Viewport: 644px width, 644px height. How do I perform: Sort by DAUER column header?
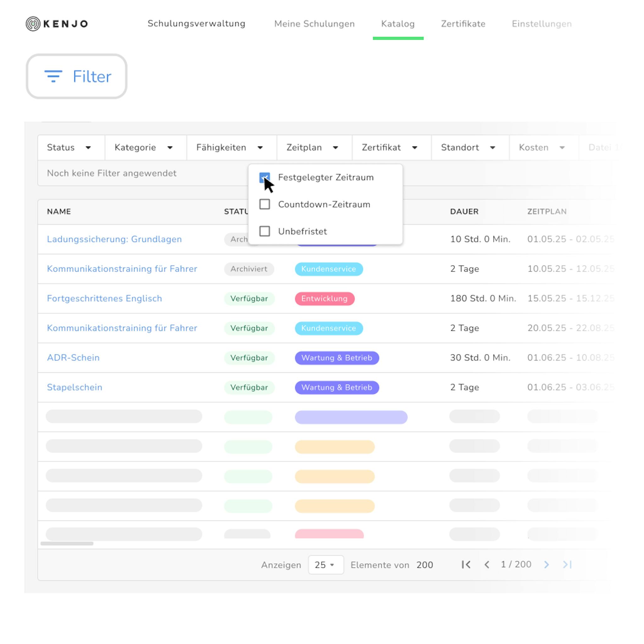point(464,211)
